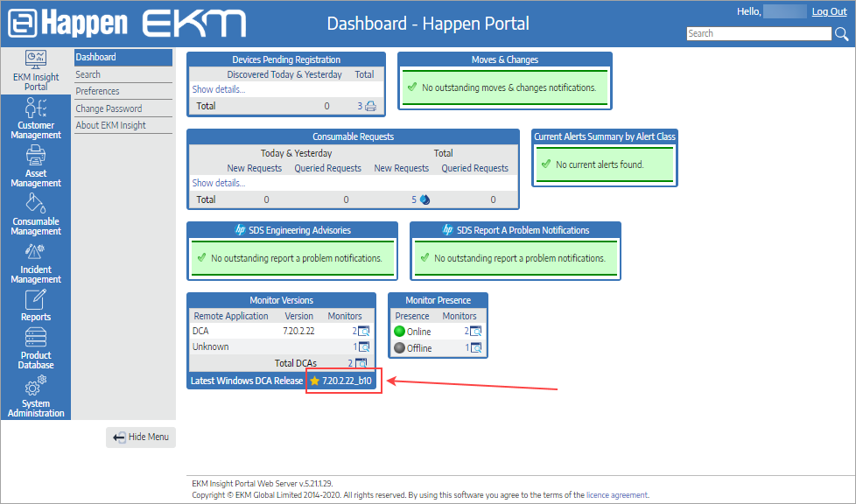View Online monitors detail icon

(x=475, y=332)
